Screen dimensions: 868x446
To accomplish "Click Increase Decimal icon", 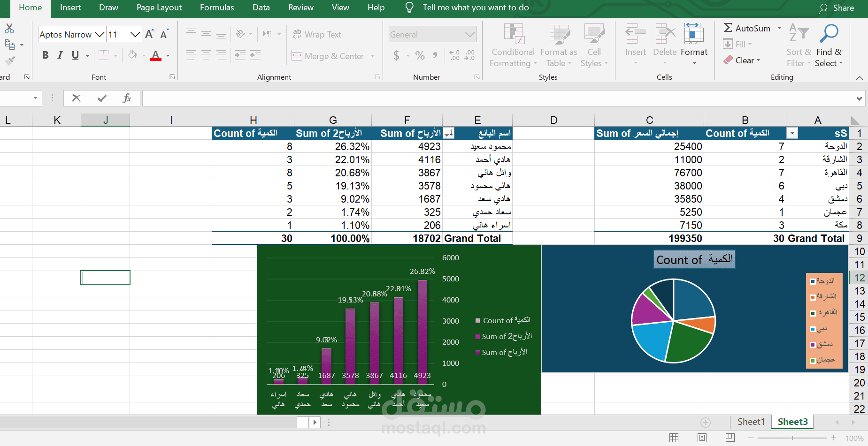I will (454, 55).
